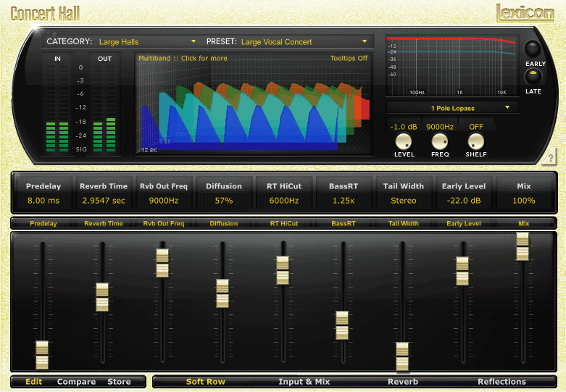Viewport: 566px width, 392px height.
Task: Click the frequency response EQ graph
Action: coord(452,66)
